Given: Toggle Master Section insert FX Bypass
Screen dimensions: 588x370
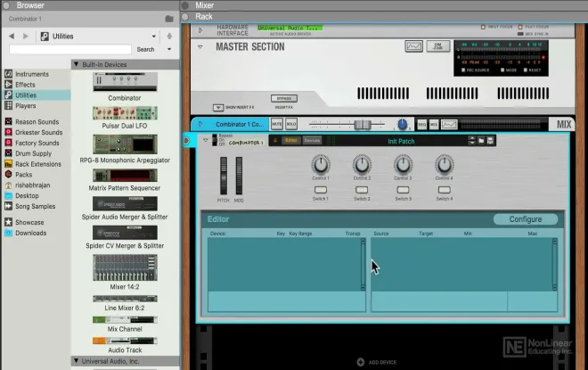Looking at the screenshot, I should (x=284, y=98).
